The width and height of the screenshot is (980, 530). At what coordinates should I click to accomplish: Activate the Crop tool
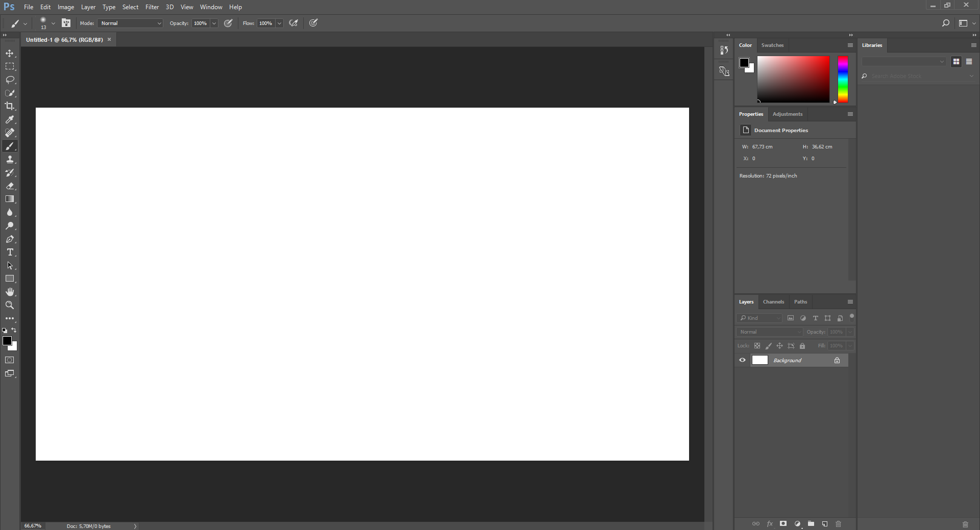point(10,106)
